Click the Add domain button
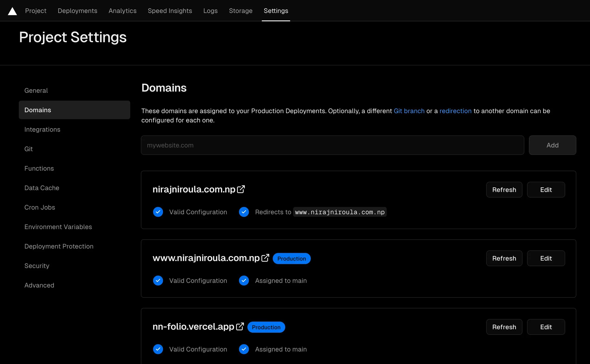The width and height of the screenshot is (590, 364). pos(552,145)
